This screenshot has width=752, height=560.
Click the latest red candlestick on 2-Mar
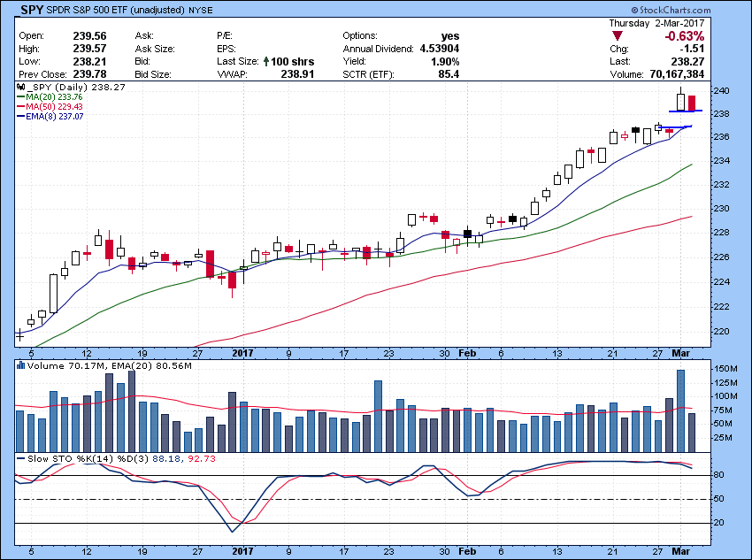(692, 104)
